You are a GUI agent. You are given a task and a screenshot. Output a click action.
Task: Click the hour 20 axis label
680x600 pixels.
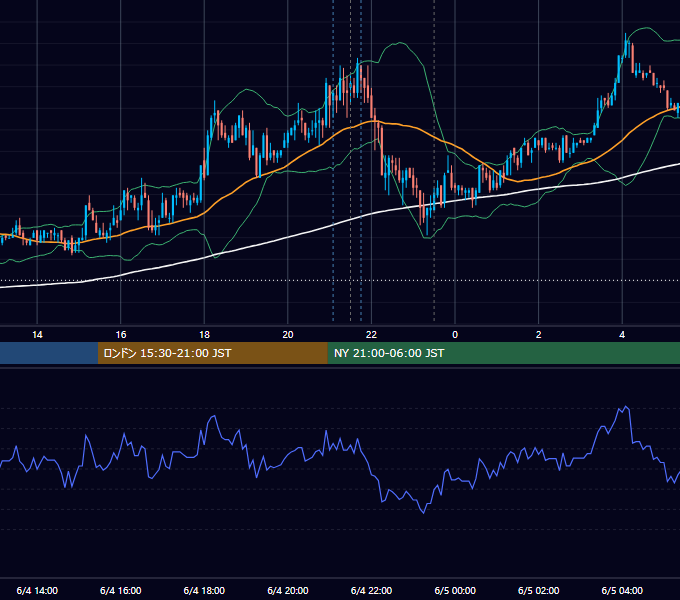(x=288, y=335)
